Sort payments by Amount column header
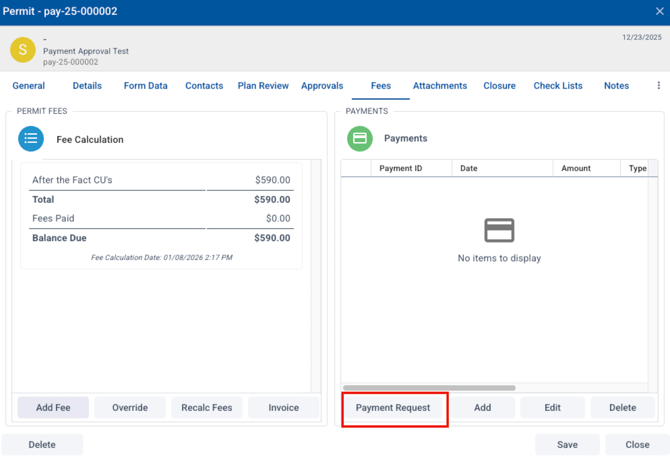670x458 pixels. coord(576,169)
